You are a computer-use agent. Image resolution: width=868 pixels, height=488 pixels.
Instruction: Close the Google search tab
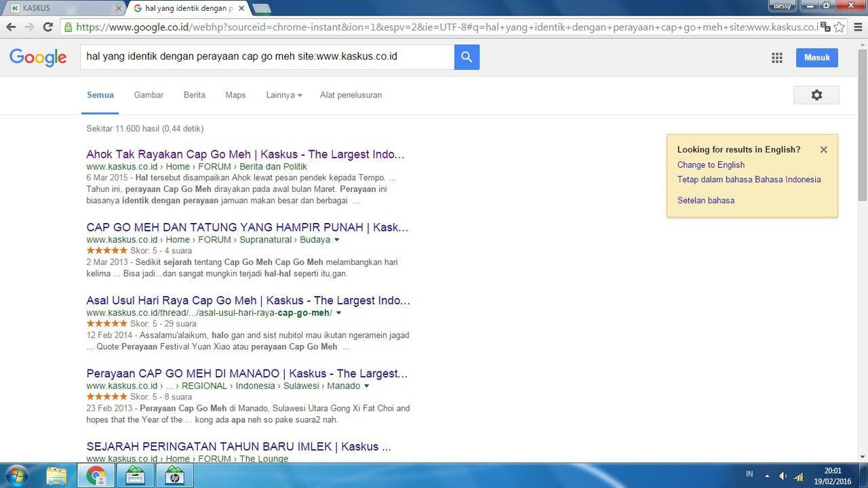(241, 8)
